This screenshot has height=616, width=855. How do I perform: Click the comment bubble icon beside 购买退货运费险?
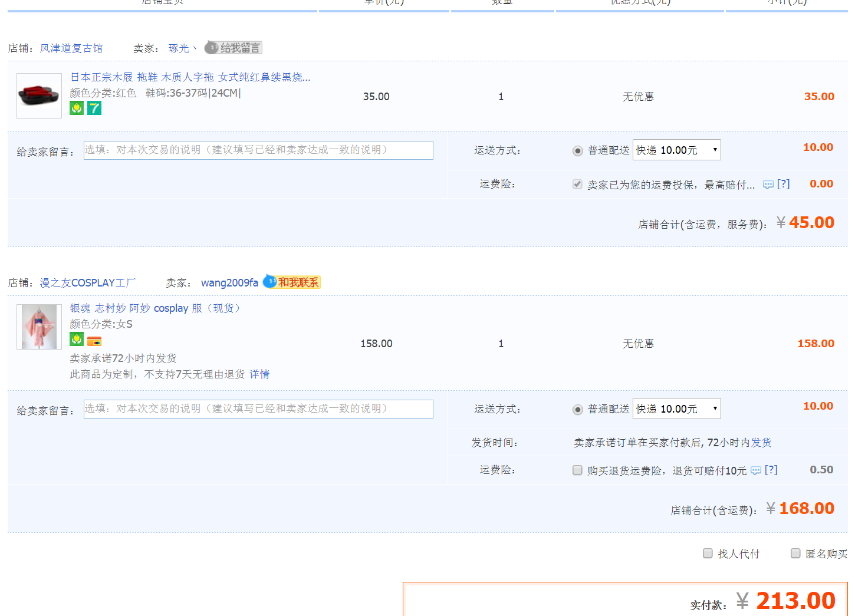tap(755, 470)
